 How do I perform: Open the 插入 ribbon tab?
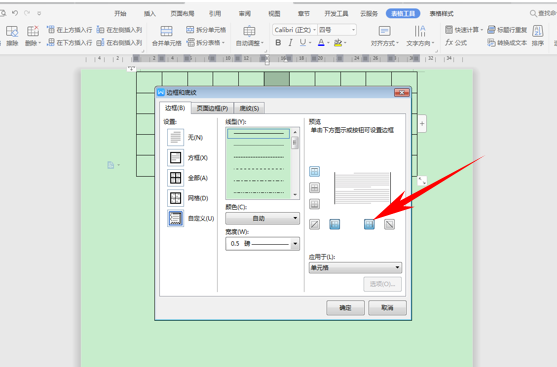pos(150,14)
